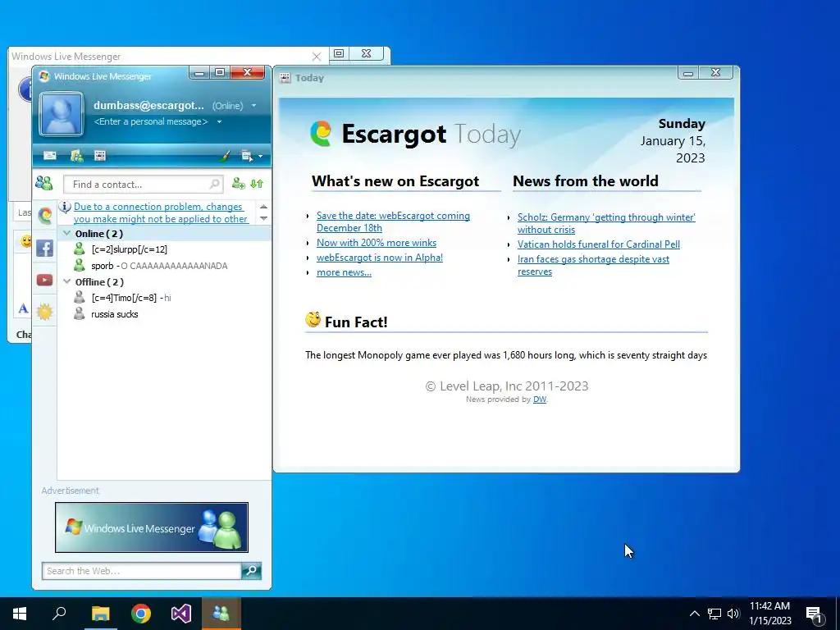Open Vatican funeral for Cardinal Pell link

(598, 244)
